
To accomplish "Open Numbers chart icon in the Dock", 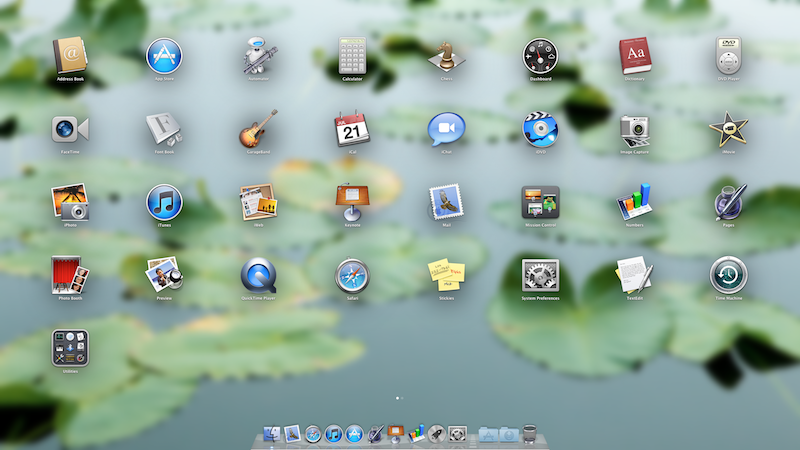I will click(416, 434).
